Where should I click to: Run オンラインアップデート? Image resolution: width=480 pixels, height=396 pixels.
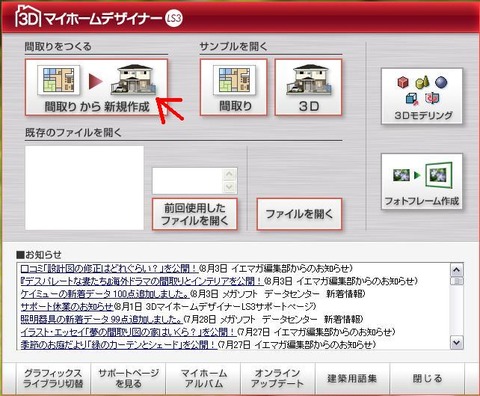(278, 378)
